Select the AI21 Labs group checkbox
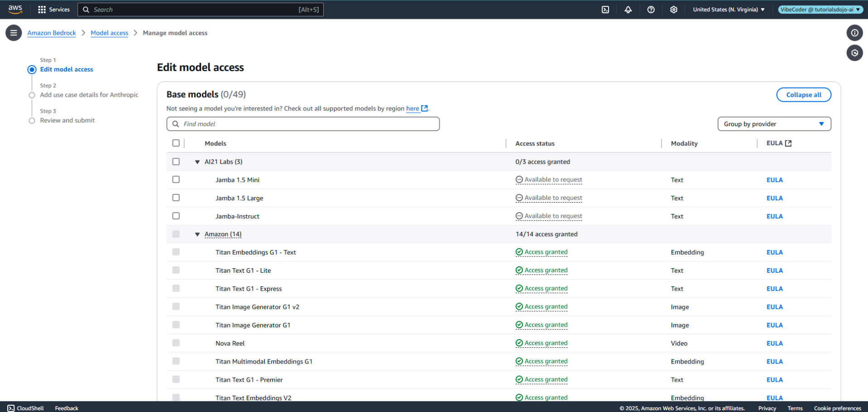 click(x=176, y=161)
